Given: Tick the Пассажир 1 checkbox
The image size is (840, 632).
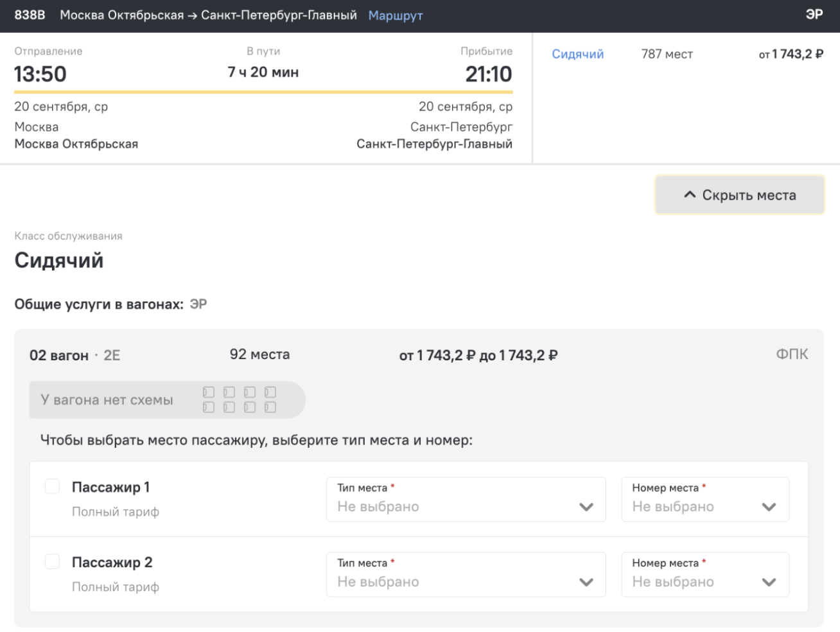Looking at the screenshot, I should pos(53,486).
